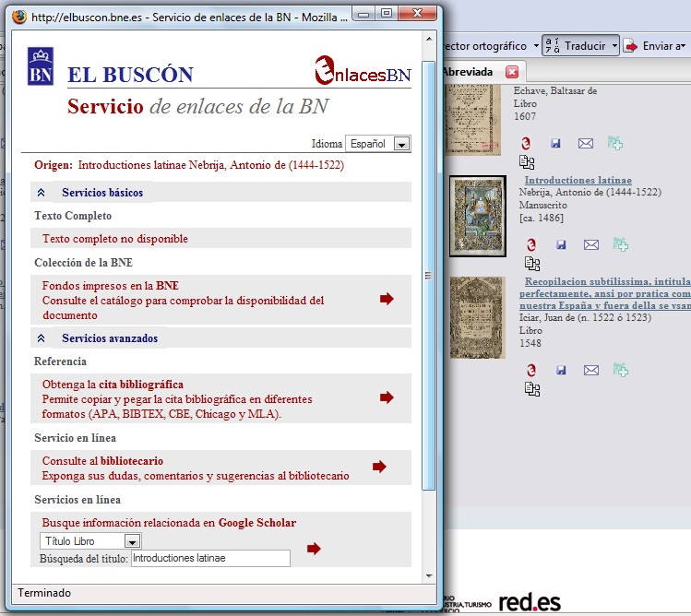
Task: Click the Recopilacion subtilissima cover thumbnail
Action: [477, 317]
